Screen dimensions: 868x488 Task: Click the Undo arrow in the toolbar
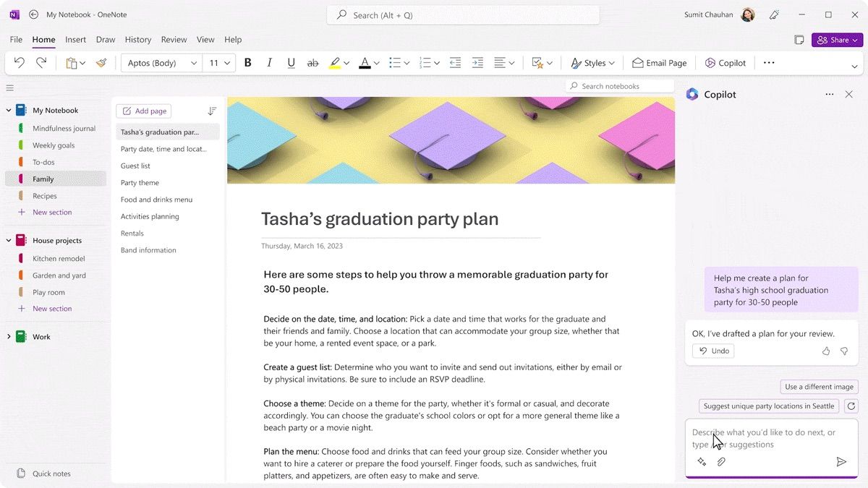pyautogui.click(x=19, y=62)
